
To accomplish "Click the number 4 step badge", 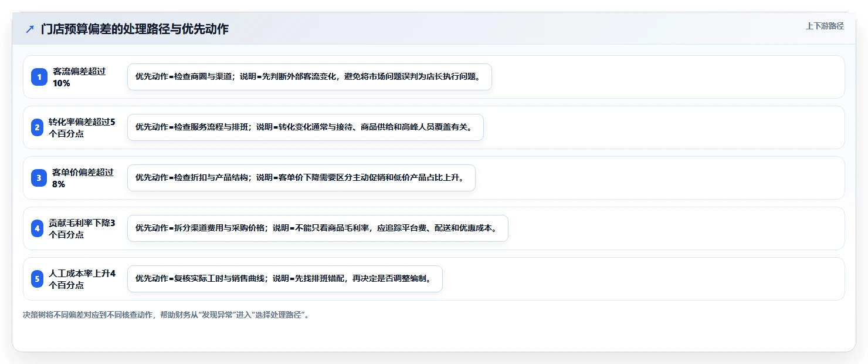I will pos(37,228).
